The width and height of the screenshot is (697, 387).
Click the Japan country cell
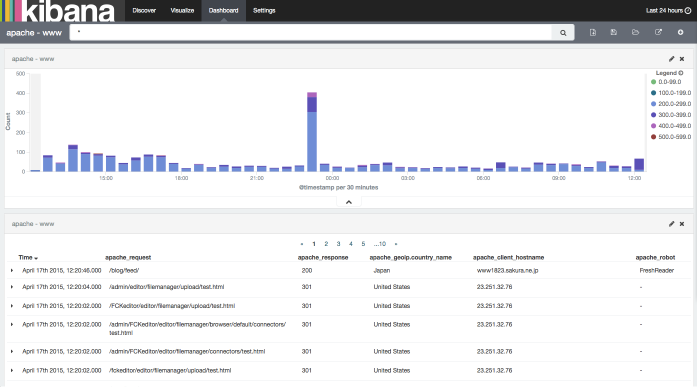[x=382, y=270]
